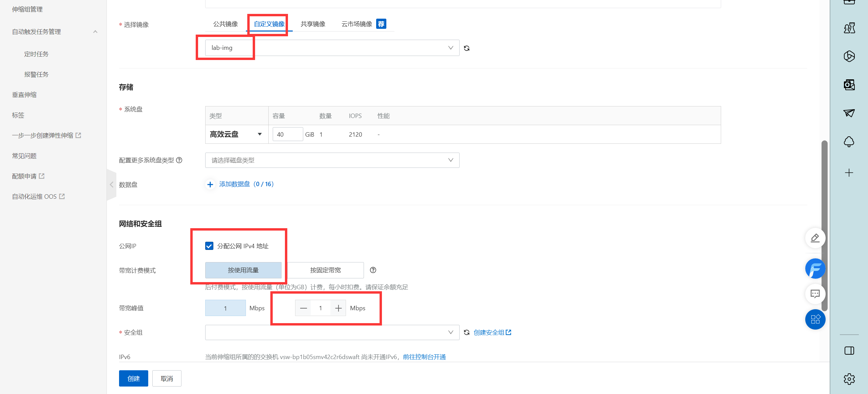Screen dimensions: 868x394
Task: Open the feedback chat floating button
Action: point(815,294)
